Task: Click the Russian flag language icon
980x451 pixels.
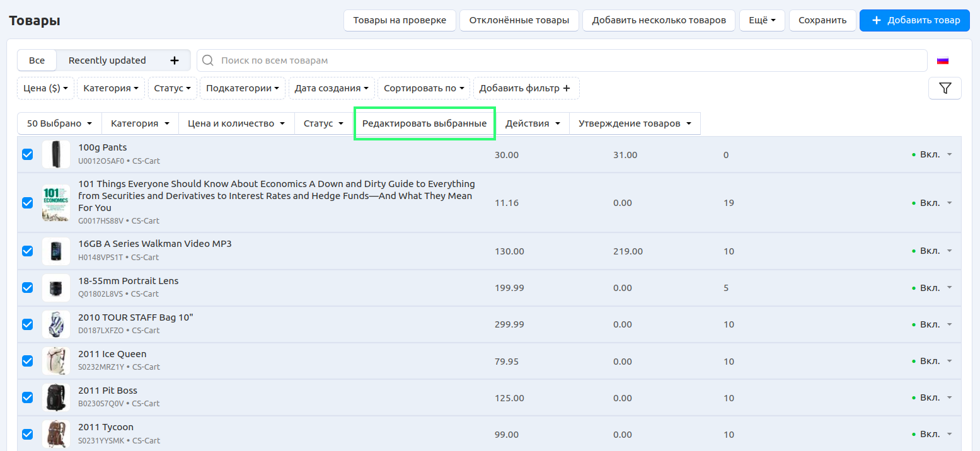Action: point(943,60)
